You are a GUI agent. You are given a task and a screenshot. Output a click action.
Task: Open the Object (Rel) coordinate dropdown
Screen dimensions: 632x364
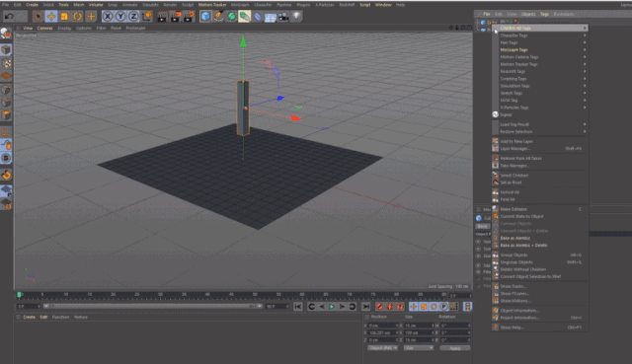382,348
